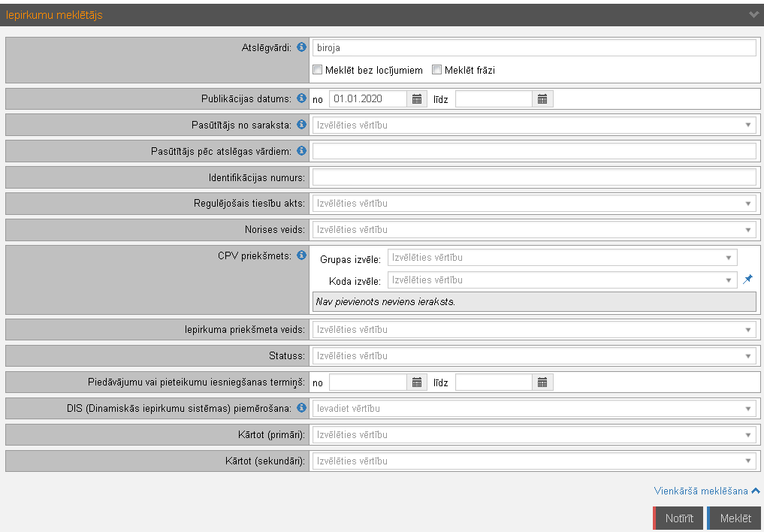Screen dimensions: 764x532
Task: Click the pin icon next to Koda izvēle
Action: (x=747, y=280)
